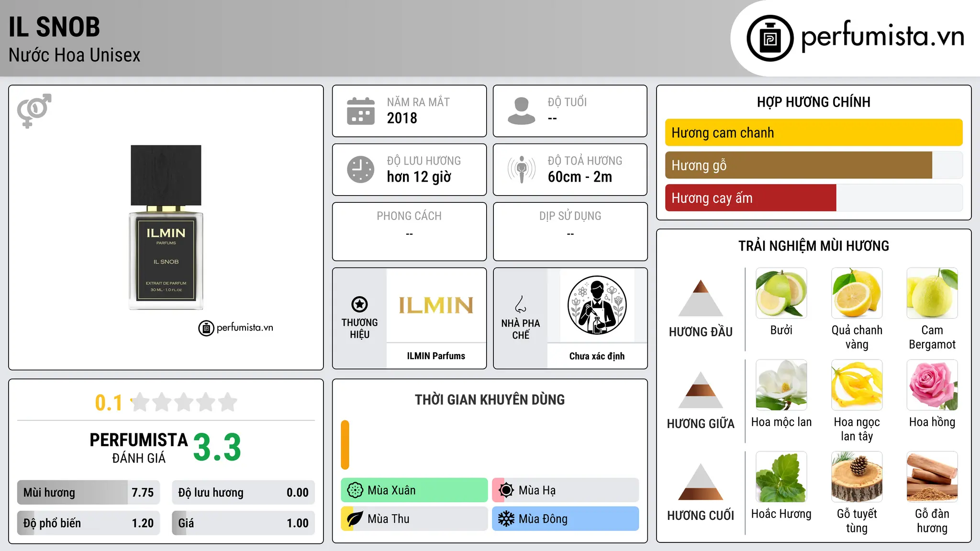
Task: Click the Giá 1.00 rating bar
Action: click(243, 523)
